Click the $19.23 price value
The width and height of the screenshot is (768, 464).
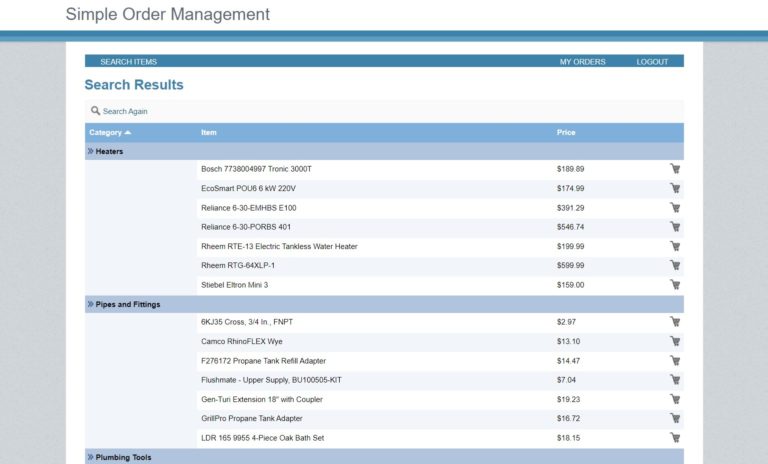click(568, 399)
